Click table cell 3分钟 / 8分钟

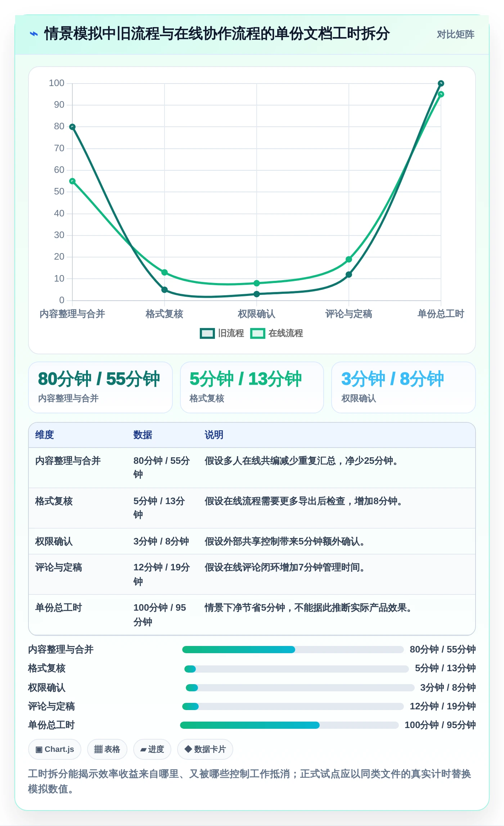click(161, 542)
